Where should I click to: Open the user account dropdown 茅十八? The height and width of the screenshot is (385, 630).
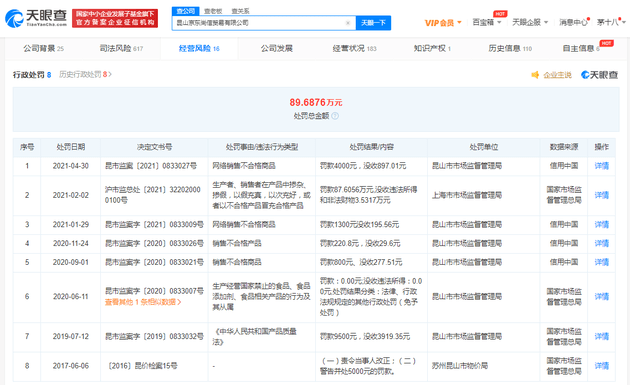(611, 23)
